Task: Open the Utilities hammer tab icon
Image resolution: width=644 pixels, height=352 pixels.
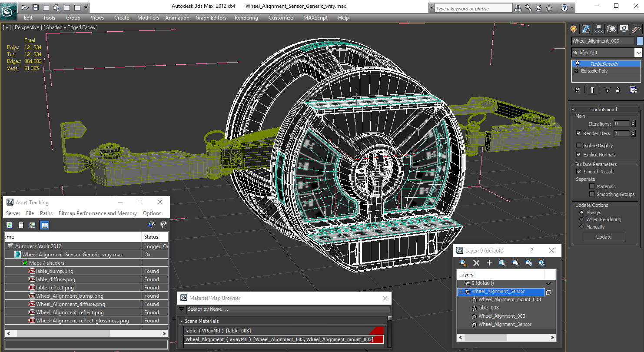Action: [x=637, y=29]
